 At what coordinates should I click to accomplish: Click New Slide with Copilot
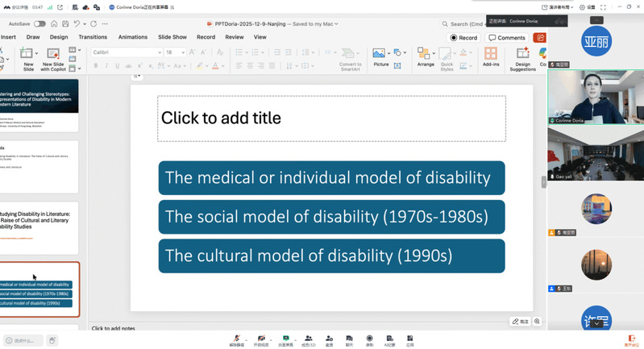53,58
